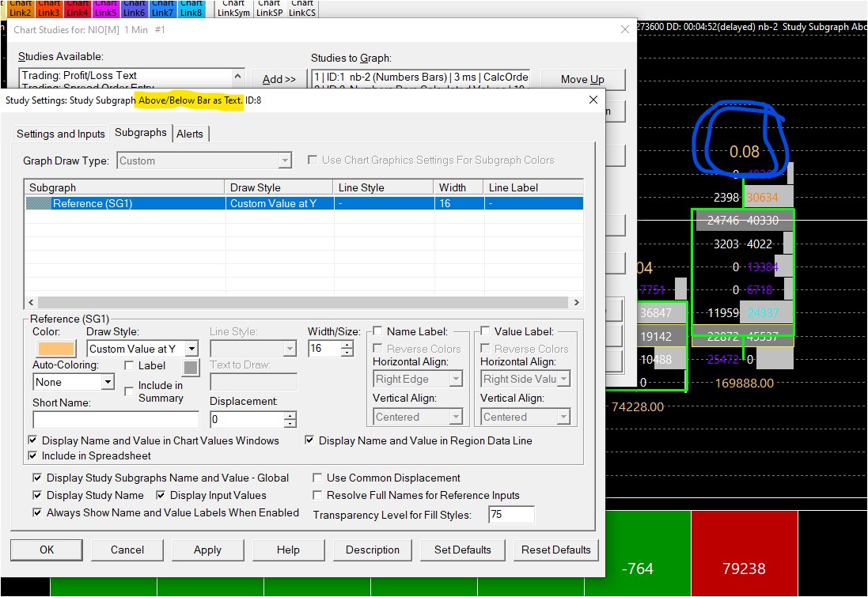This screenshot has width=868, height=597.
Task: Click the Short Name input field
Action: click(x=116, y=420)
